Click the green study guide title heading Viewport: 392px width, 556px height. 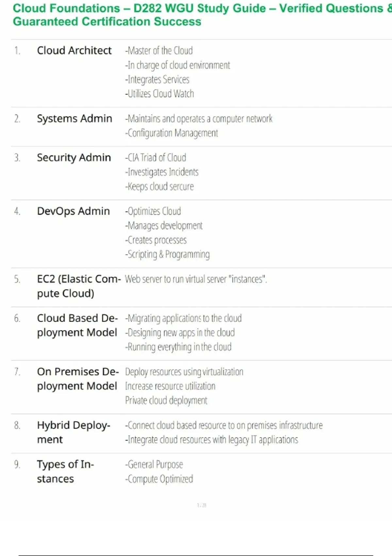click(196, 15)
